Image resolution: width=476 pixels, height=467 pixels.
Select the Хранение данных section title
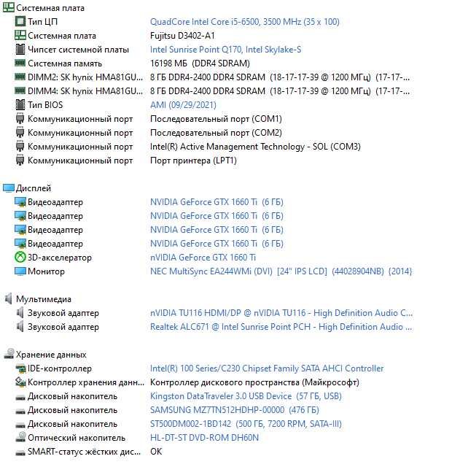tap(51, 355)
